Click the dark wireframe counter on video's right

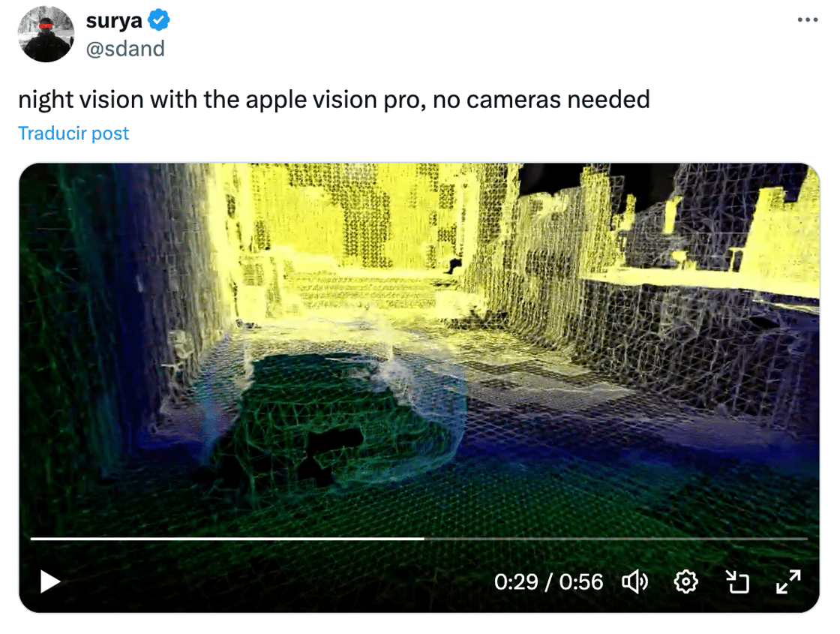[697, 343]
